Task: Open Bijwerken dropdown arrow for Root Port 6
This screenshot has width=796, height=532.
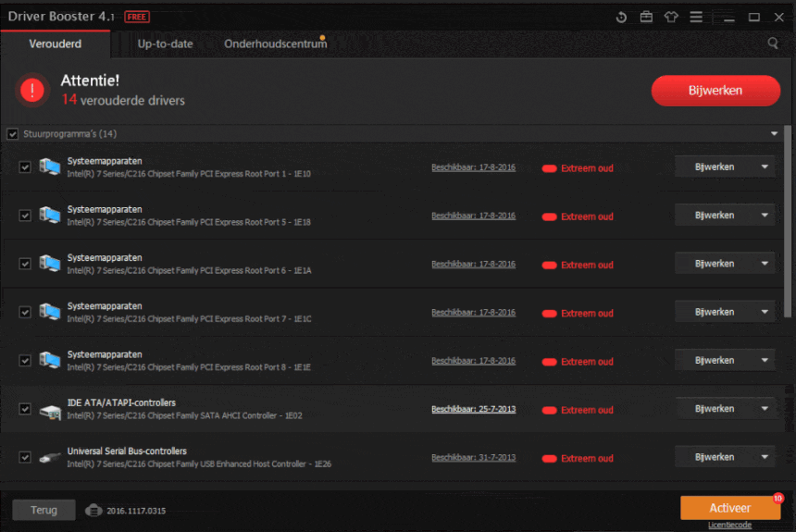Action: click(765, 264)
